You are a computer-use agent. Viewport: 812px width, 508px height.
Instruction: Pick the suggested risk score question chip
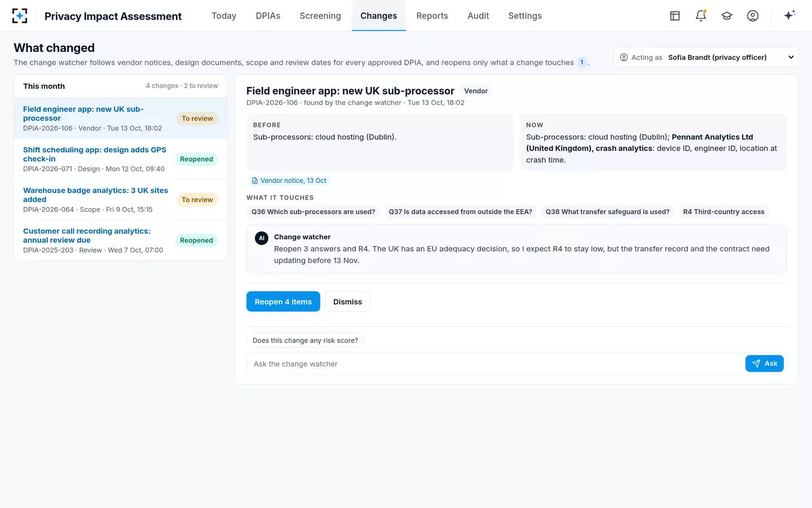(305, 340)
